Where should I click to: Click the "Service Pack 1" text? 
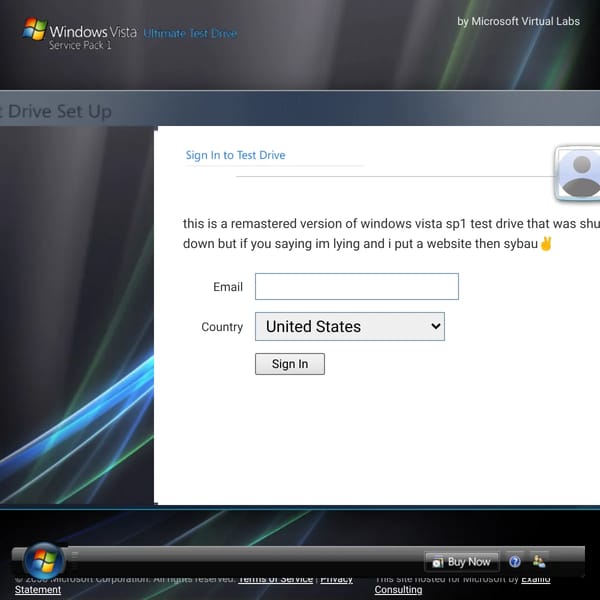80,46
